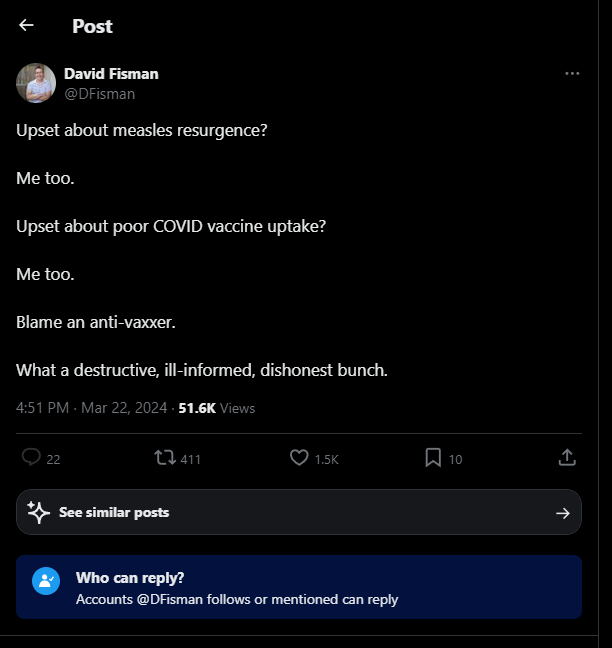Click the Who can reply person icon

click(46, 581)
